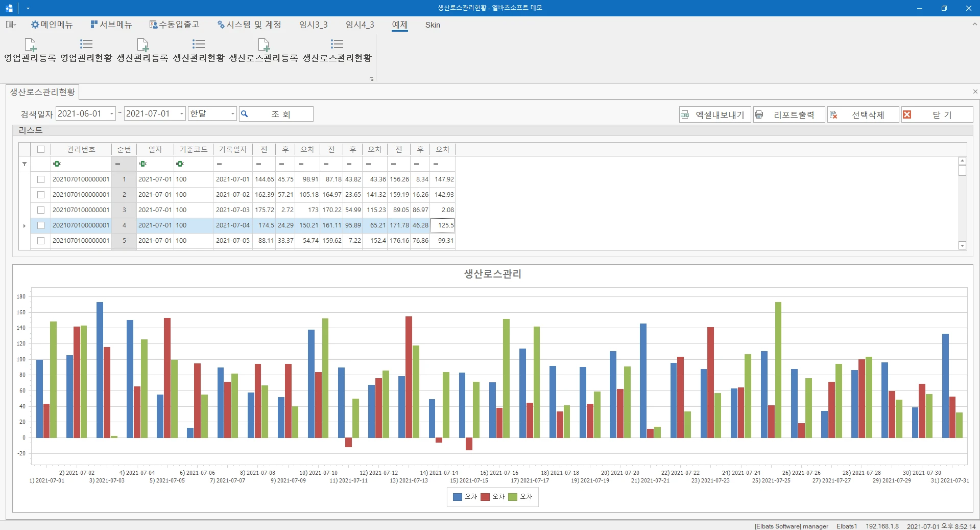This screenshot has width=980, height=530.
Task: Launch 생산로스관리등록 ribbon icon
Action: coord(264,45)
